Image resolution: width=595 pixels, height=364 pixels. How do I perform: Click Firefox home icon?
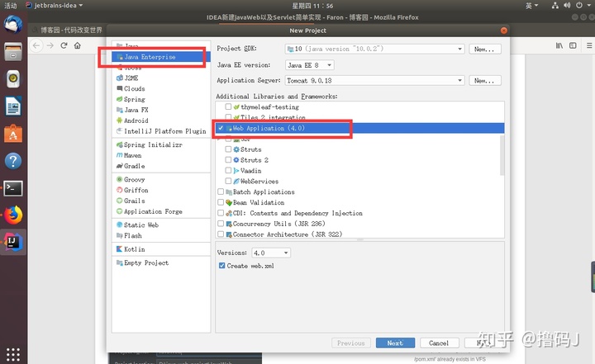[78, 45]
